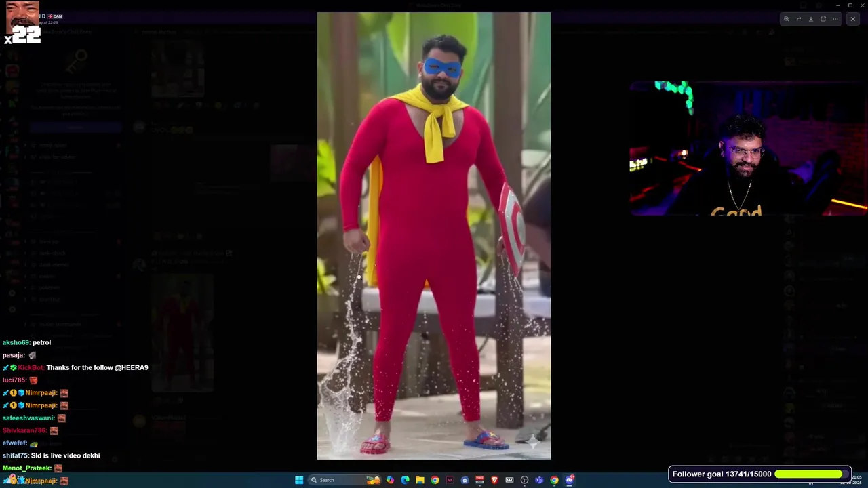Open the Windows Start menu
The height and width of the screenshot is (488, 868).
pyautogui.click(x=299, y=480)
